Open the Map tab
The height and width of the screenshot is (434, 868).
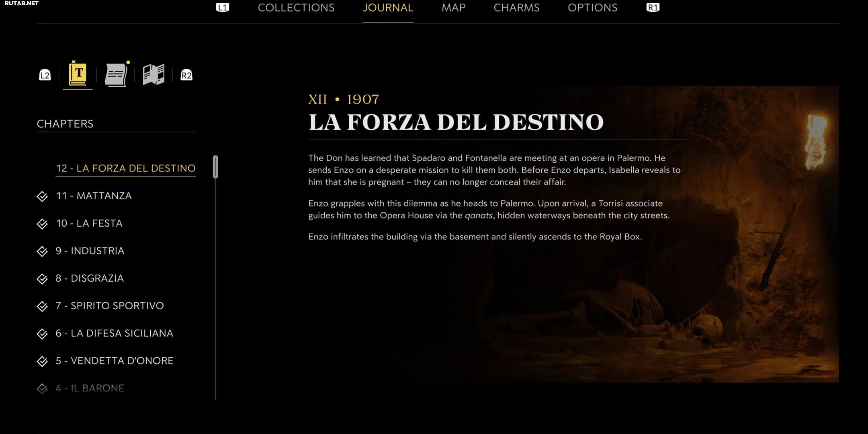tap(453, 8)
